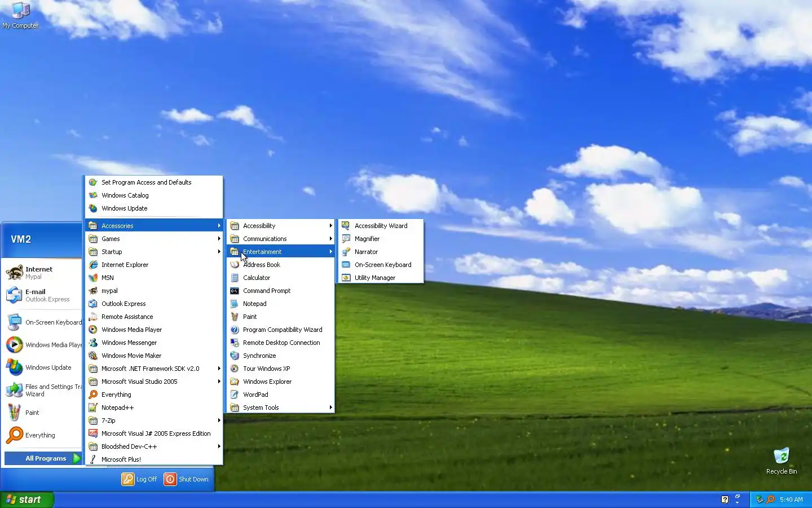Open On-Screen Keyboard in Accessibility submenu
Image resolution: width=812 pixels, height=508 pixels.
381,265
